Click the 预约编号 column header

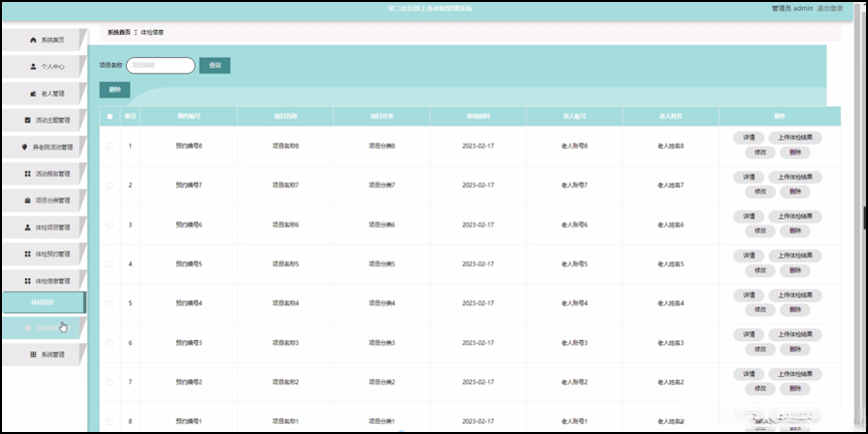pos(189,116)
